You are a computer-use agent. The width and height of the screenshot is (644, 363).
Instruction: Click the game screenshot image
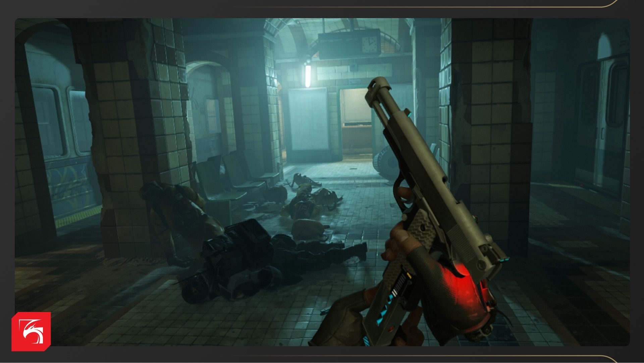tap(322, 182)
